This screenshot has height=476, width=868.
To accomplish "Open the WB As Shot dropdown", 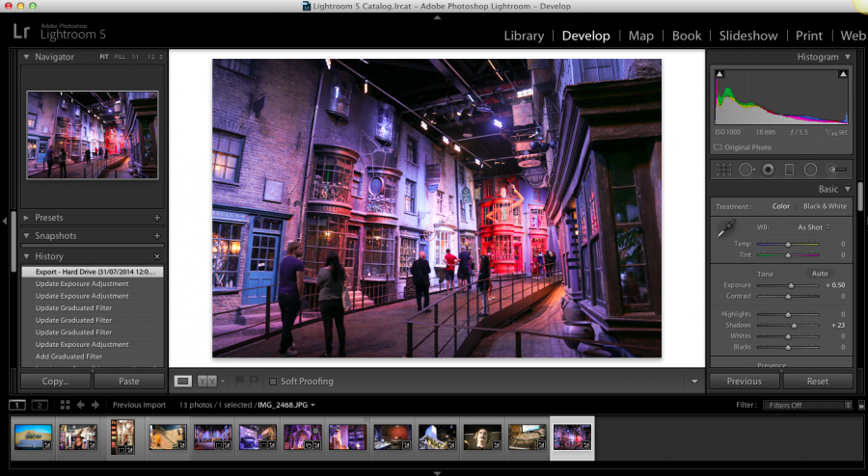I will 814,227.
